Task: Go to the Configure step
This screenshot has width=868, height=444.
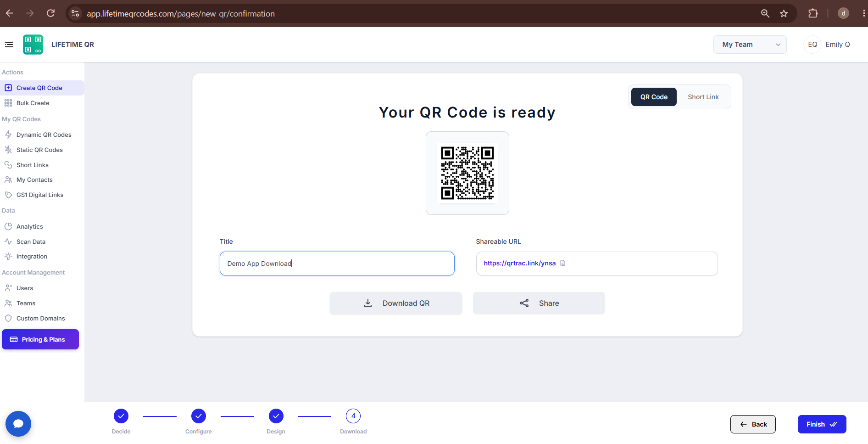Action: tap(199, 416)
